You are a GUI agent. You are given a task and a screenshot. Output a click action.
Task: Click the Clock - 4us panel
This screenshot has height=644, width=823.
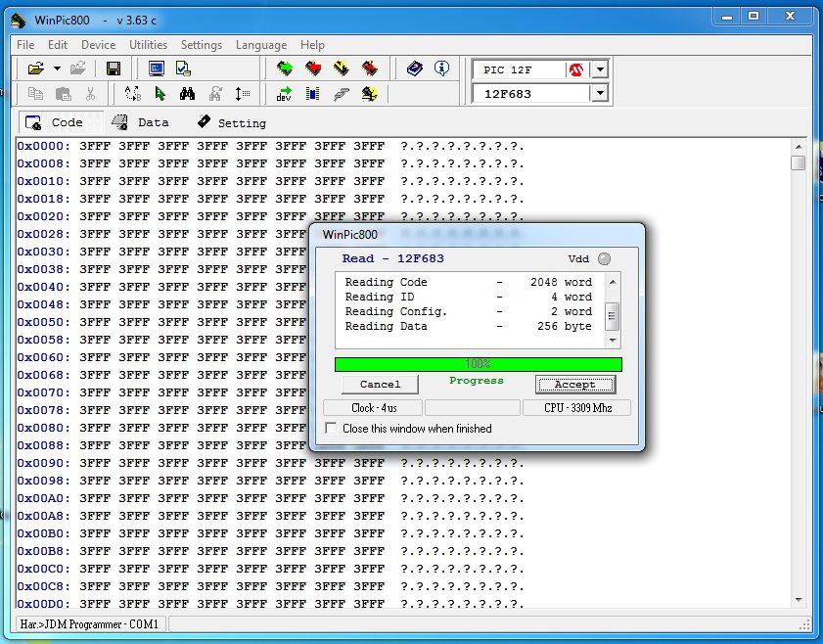point(373,408)
